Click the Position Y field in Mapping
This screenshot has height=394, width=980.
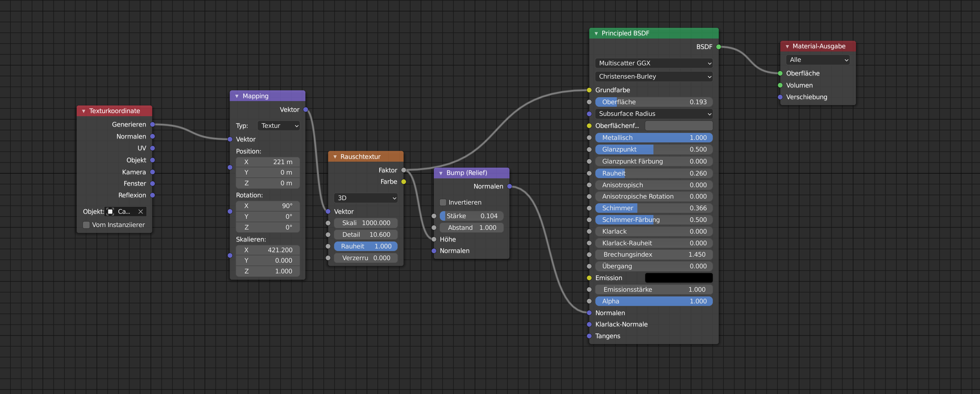point(268,172)
